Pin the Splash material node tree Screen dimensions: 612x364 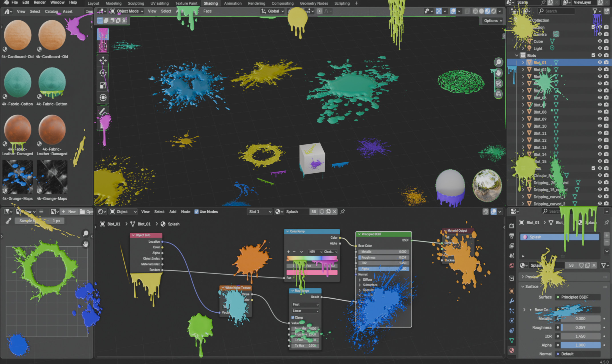[343, 212]
